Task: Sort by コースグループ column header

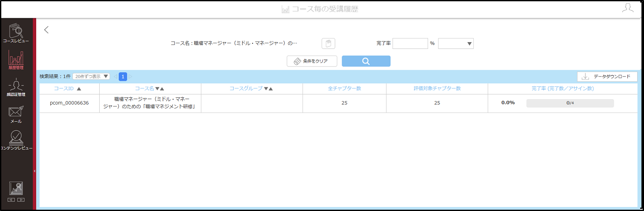Action: click(251, 88)
